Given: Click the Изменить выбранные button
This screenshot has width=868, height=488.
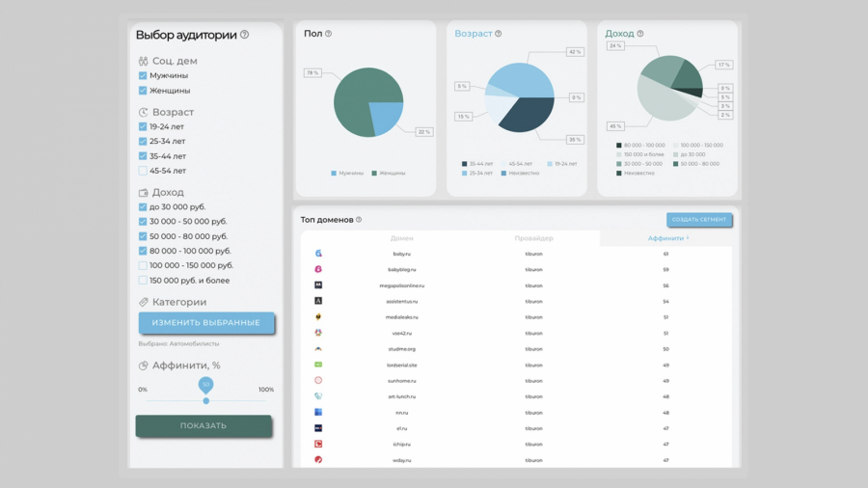Looking at the screenshot, I should click(206, 322).
